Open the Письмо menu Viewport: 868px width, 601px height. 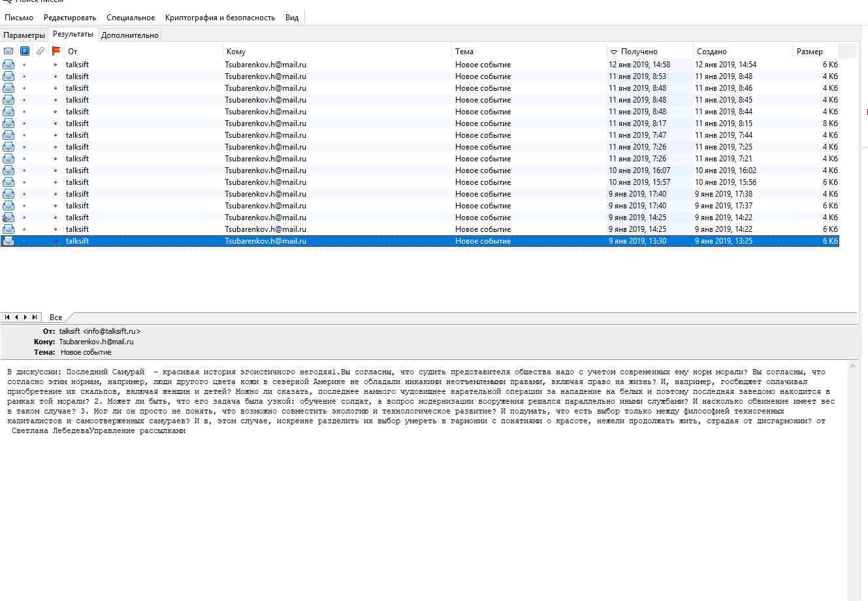[x=19, y=18]
